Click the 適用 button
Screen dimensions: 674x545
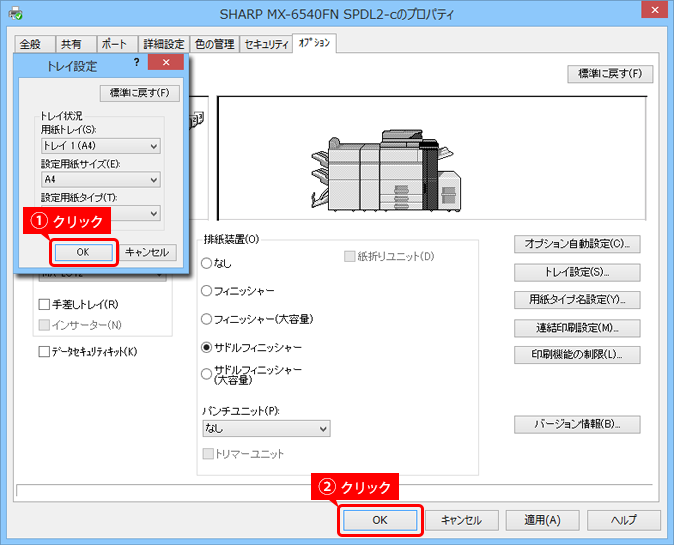click(541, 520)
